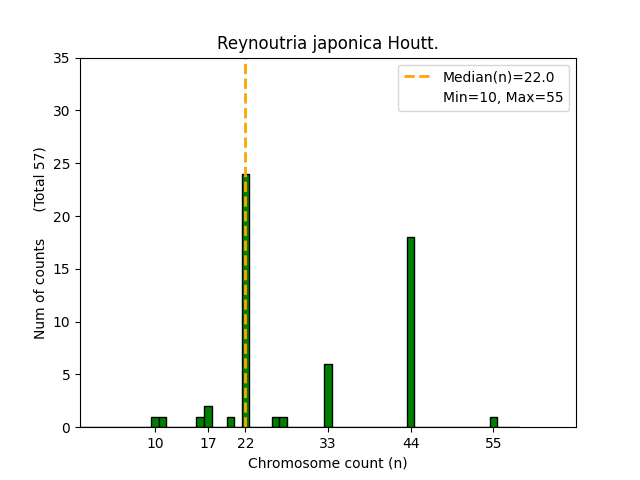Click the small bar at 55
Viewport: 640px width, 480px height.
[493, 422]
